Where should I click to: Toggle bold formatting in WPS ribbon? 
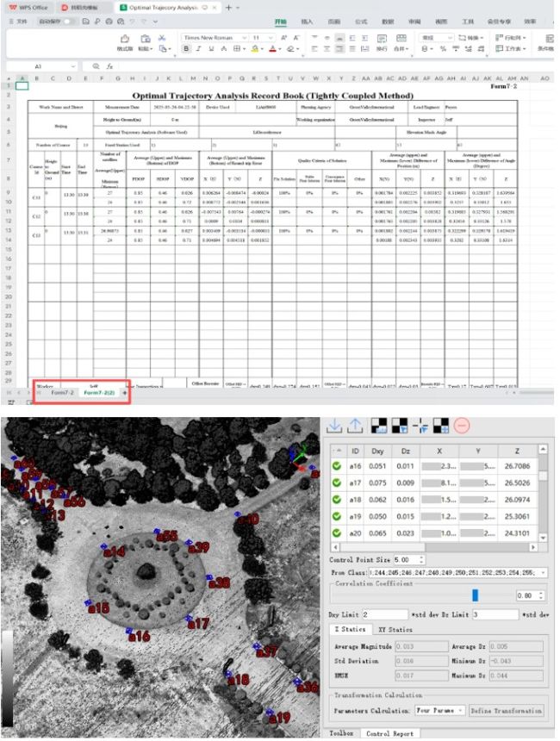186,48
